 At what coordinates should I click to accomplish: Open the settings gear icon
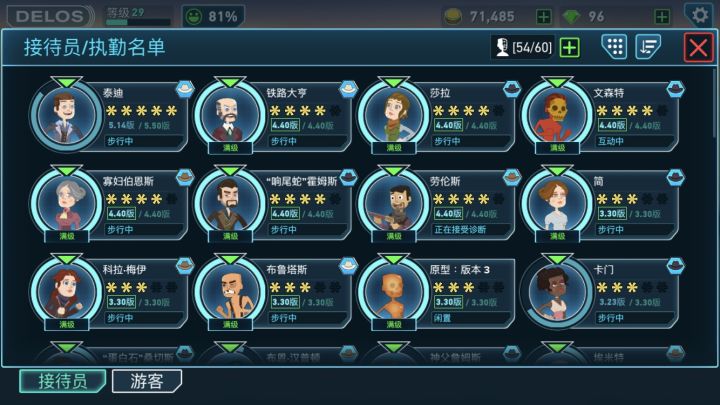pyautogui.click(x=700, y=16)
